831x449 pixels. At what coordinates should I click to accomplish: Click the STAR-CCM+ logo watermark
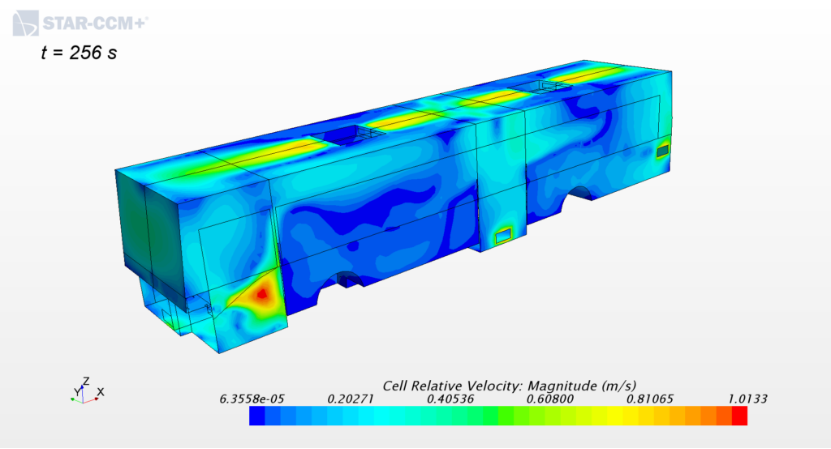(x=79, y=19)
